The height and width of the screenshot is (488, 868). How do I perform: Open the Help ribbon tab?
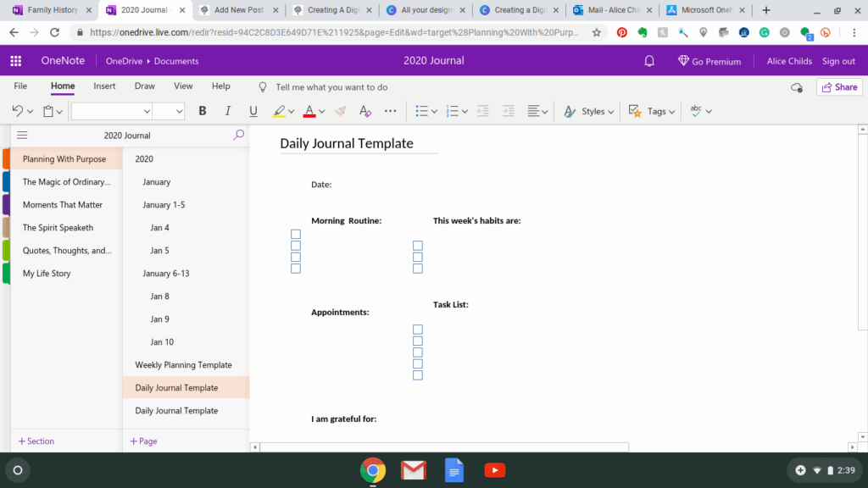coord(221,86)
